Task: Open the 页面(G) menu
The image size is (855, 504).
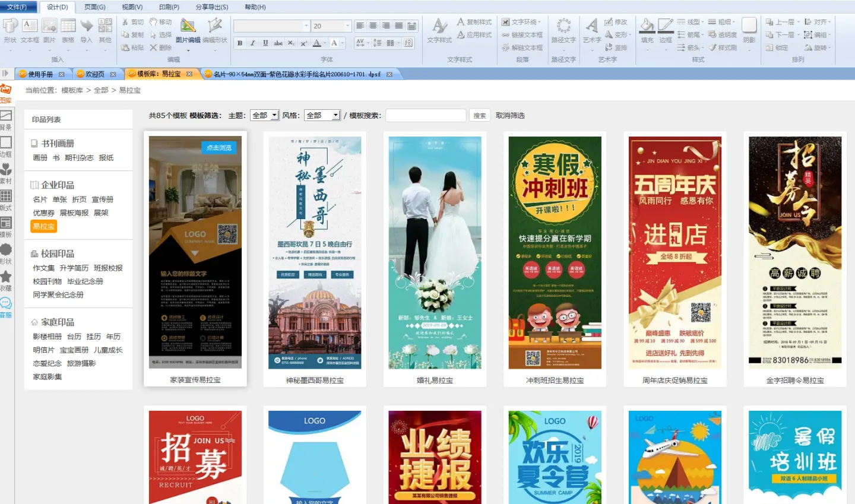Action: 94,7
